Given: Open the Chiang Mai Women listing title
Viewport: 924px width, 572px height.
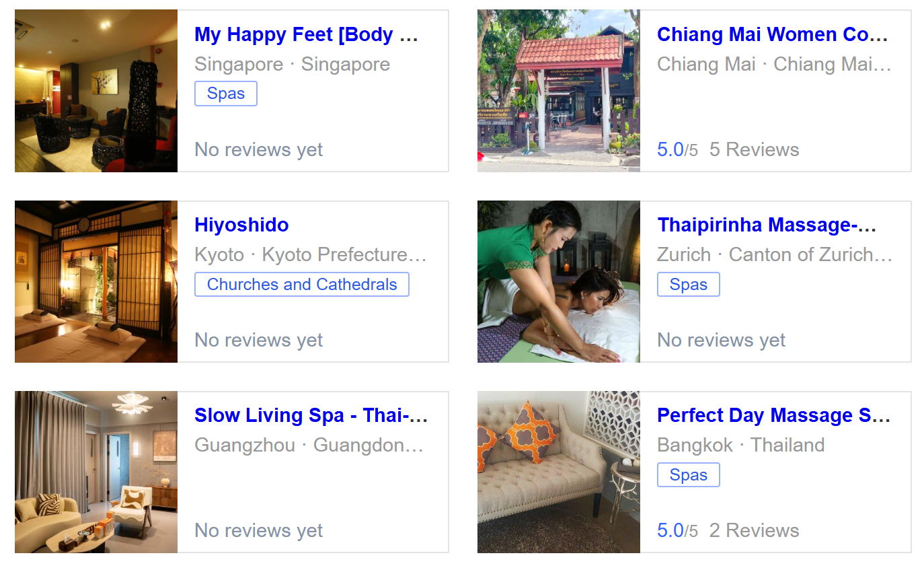Looking at the screenshot, I should coord(772,34).
